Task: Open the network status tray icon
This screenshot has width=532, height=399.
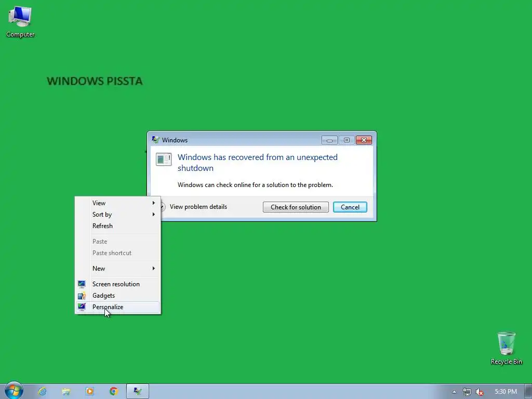Action: pyautogui.click(x=467, y=392)
